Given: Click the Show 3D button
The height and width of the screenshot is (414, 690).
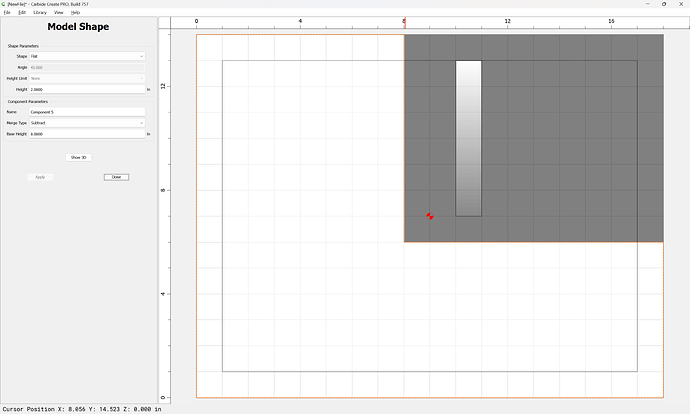Looking at the screenshot, I should pyautogui.click(x=78, y=158).
